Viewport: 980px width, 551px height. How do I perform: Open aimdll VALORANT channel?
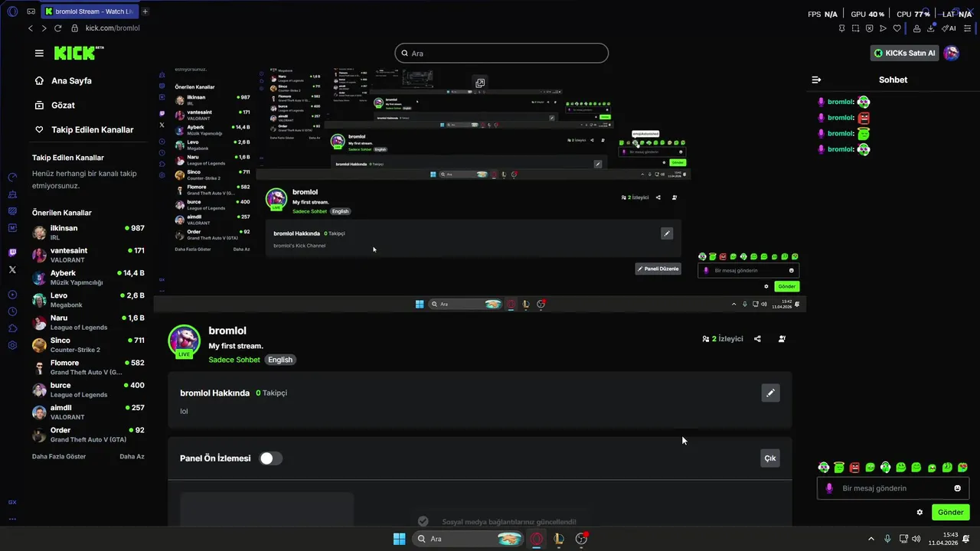coord(88,412)
